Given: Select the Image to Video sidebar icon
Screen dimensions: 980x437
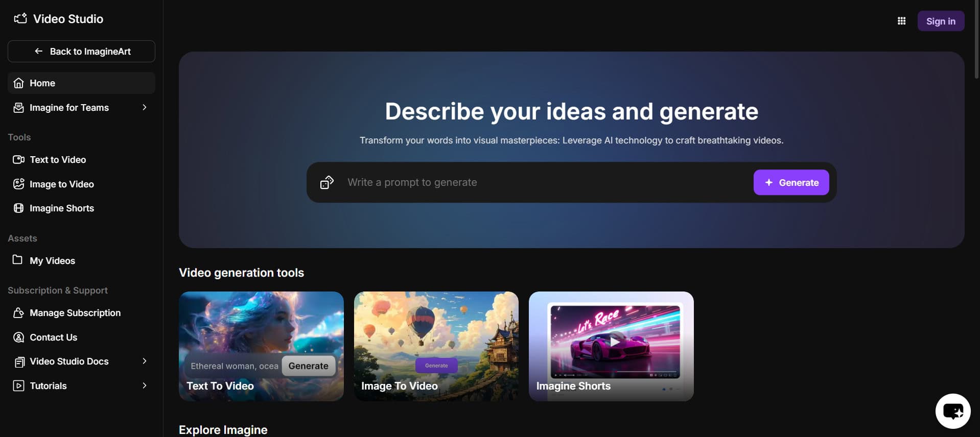Looking at the screenshot, I should point(18,184).
